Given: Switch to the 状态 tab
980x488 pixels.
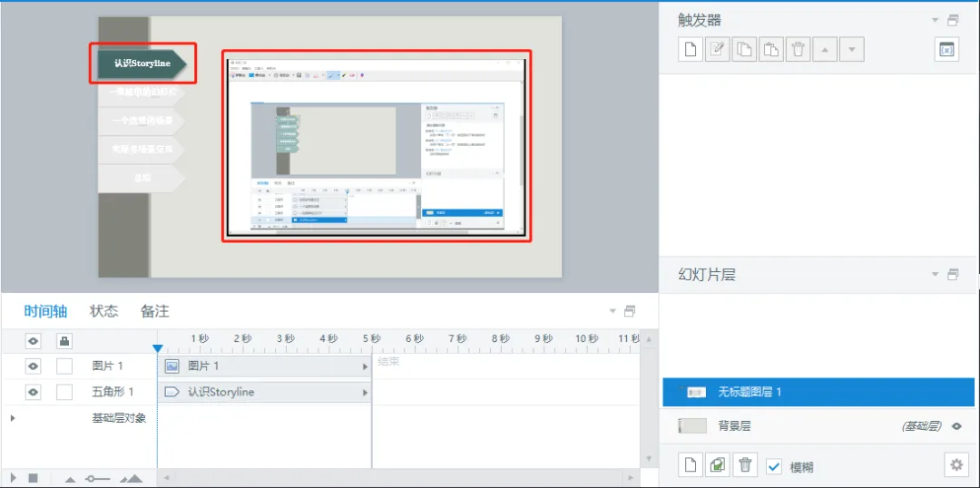Looking at the screenshot, I should click(x=103, y=311).
